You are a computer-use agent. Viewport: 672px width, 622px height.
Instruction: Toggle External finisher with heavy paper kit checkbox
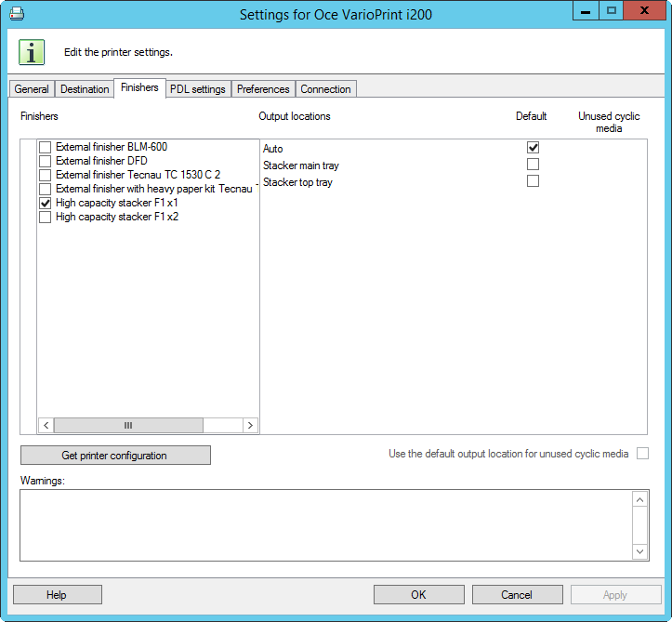tap(45, 190)
